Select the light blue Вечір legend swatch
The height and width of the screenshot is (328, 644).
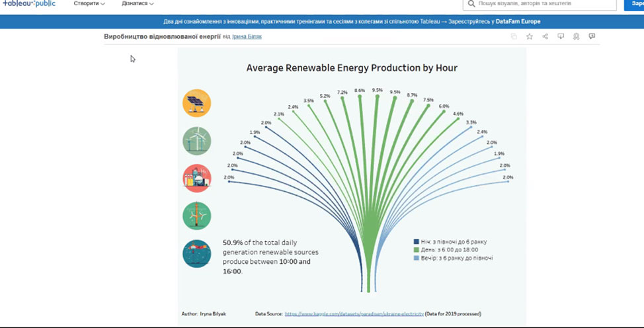416,258
